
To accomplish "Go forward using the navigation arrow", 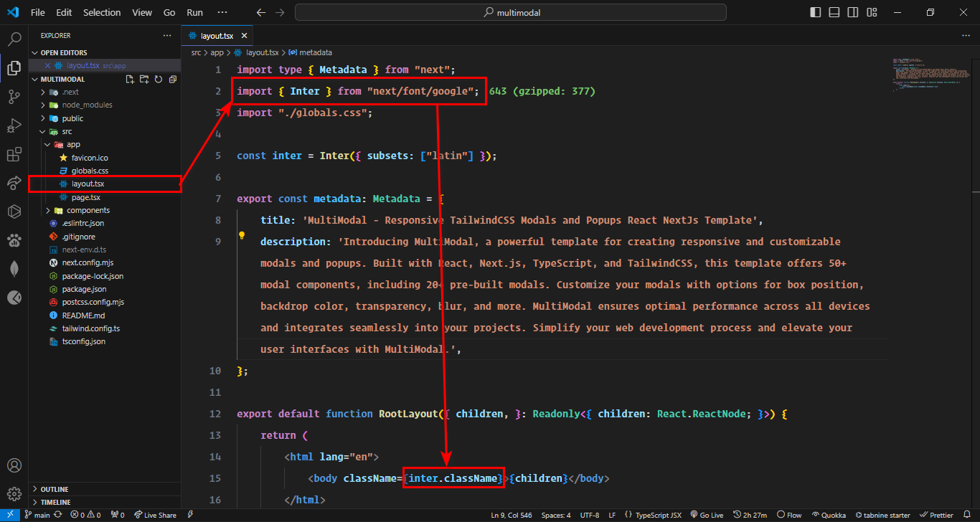I will (x=280, y=13).
